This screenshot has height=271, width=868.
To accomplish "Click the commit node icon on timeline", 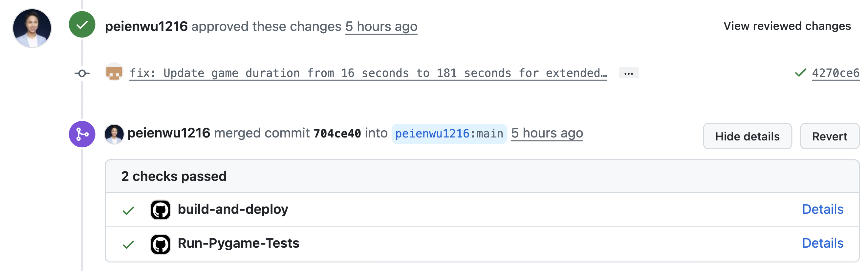I will coord(82,73).
